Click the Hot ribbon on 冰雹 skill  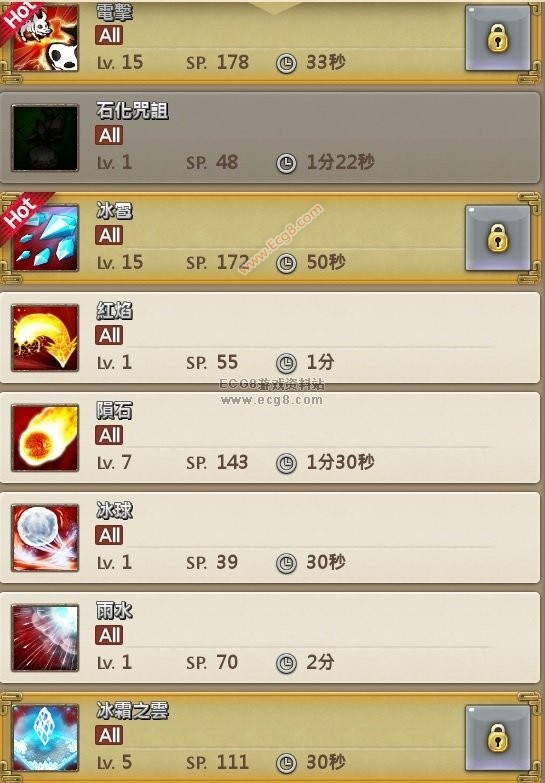22,215
